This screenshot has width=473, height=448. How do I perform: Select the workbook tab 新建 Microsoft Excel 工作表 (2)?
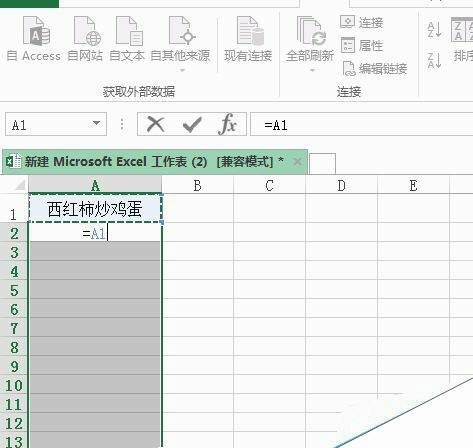click(155, 162)
